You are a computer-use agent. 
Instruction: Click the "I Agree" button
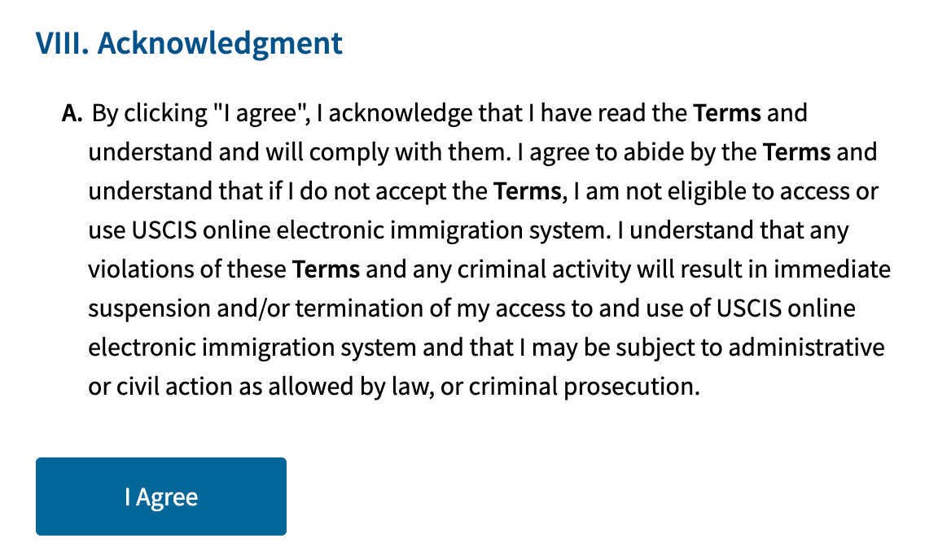tap(161, 497)
